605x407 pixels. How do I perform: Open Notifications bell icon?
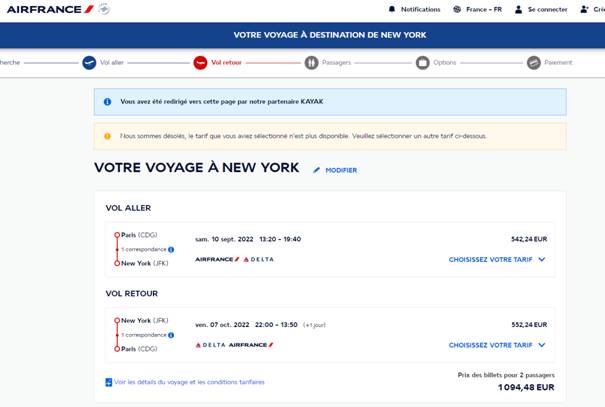pos(391,9)
